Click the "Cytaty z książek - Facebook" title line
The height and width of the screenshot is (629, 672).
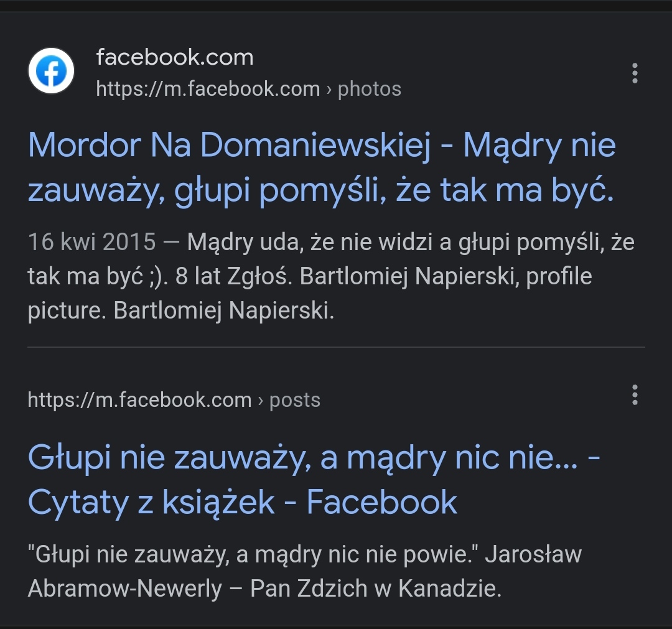click(243, 503)
